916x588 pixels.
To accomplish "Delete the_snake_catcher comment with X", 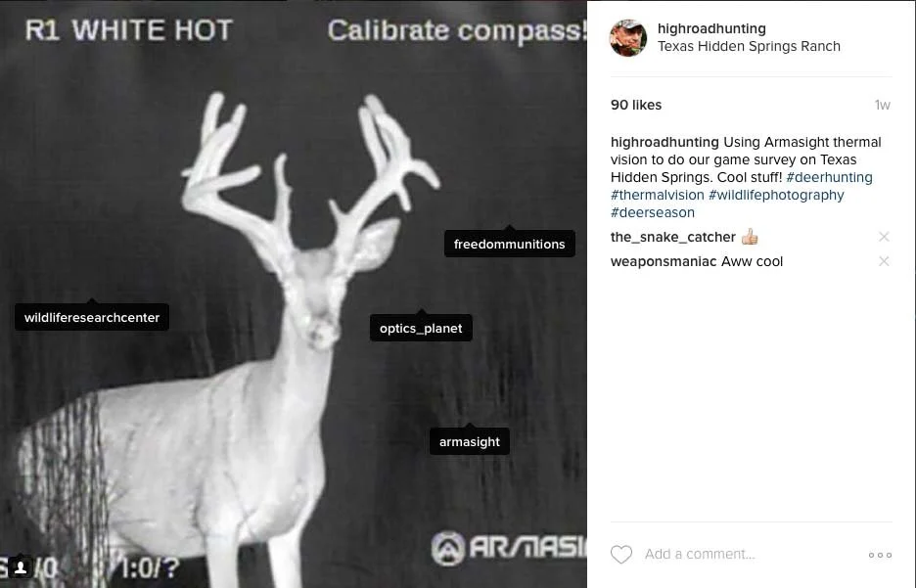I will 884,237.
